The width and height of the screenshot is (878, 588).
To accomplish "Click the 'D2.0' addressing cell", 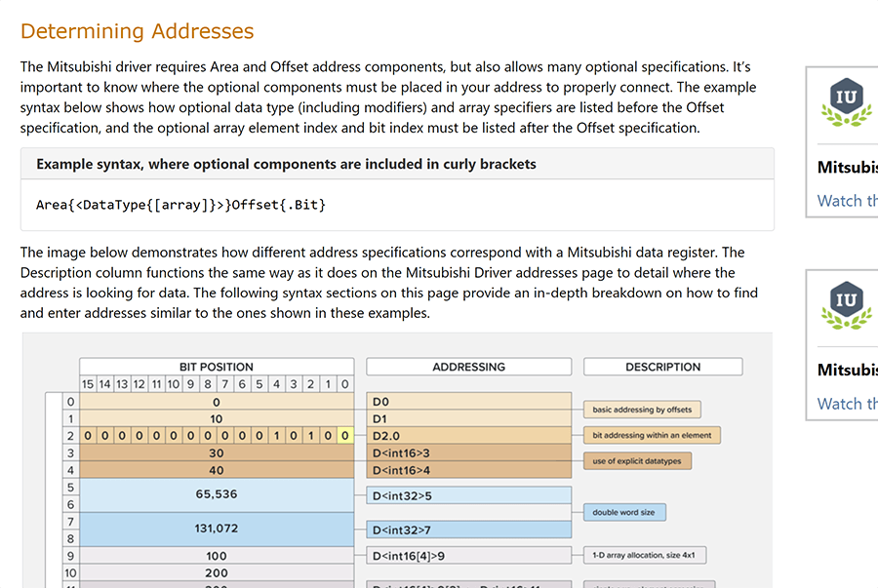I will 468,436.
